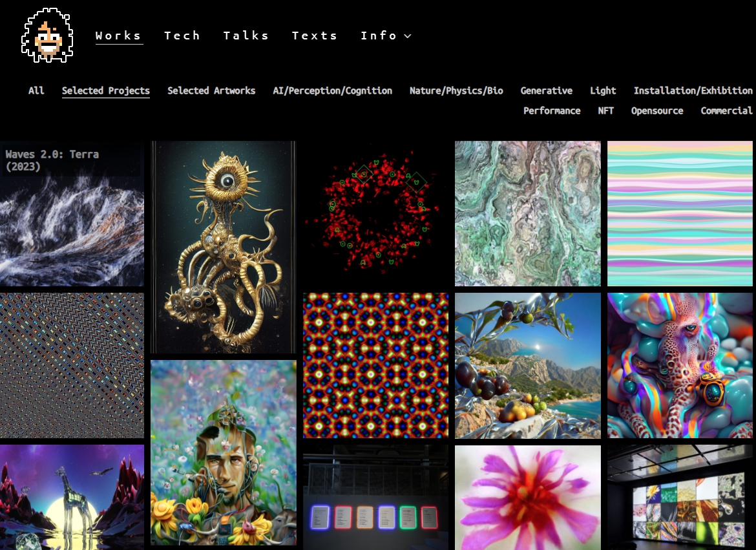Filter by AI/Perception/Cognition
Screen dimensions: 756x550
(332, 90)
